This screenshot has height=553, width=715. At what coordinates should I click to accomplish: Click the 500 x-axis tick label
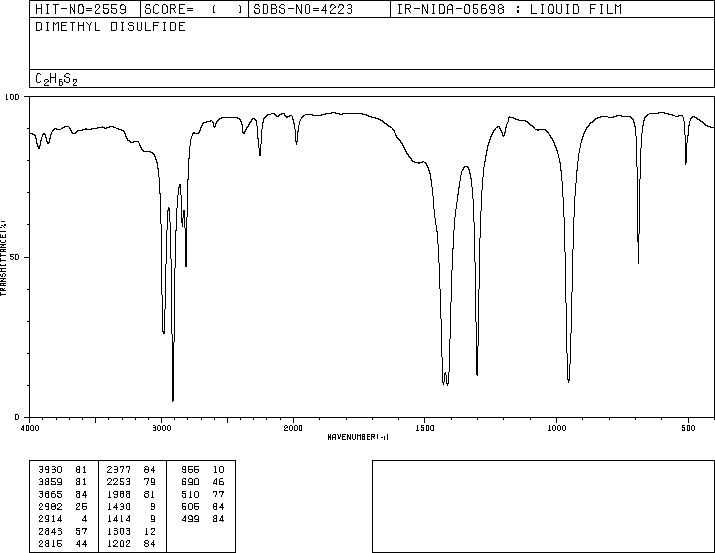(688, 428)
